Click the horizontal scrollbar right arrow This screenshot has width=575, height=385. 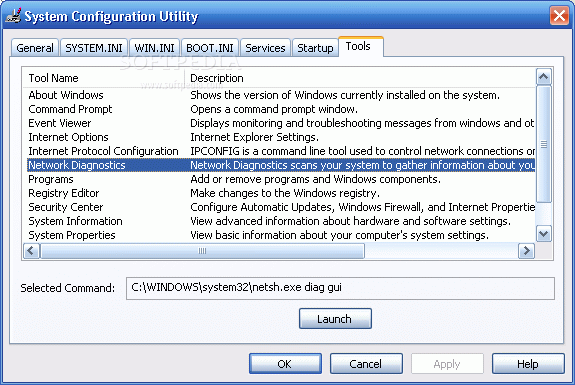(x=526, y=251)
